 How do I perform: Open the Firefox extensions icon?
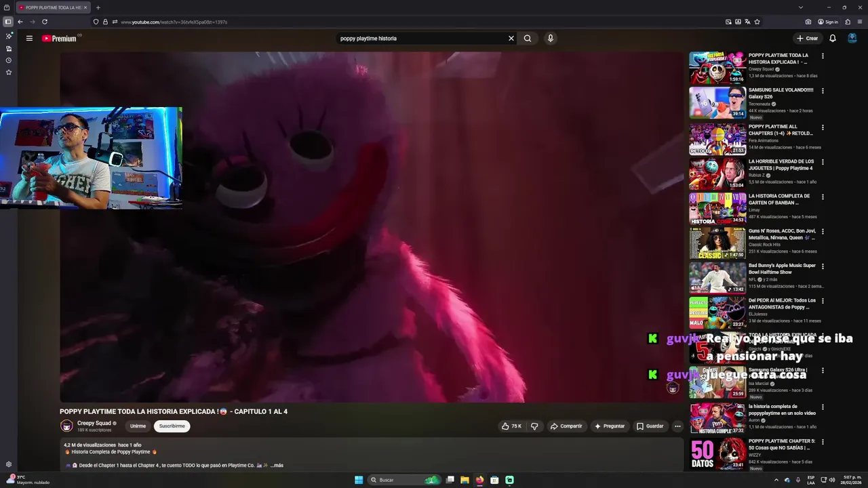tap(848, 22)
